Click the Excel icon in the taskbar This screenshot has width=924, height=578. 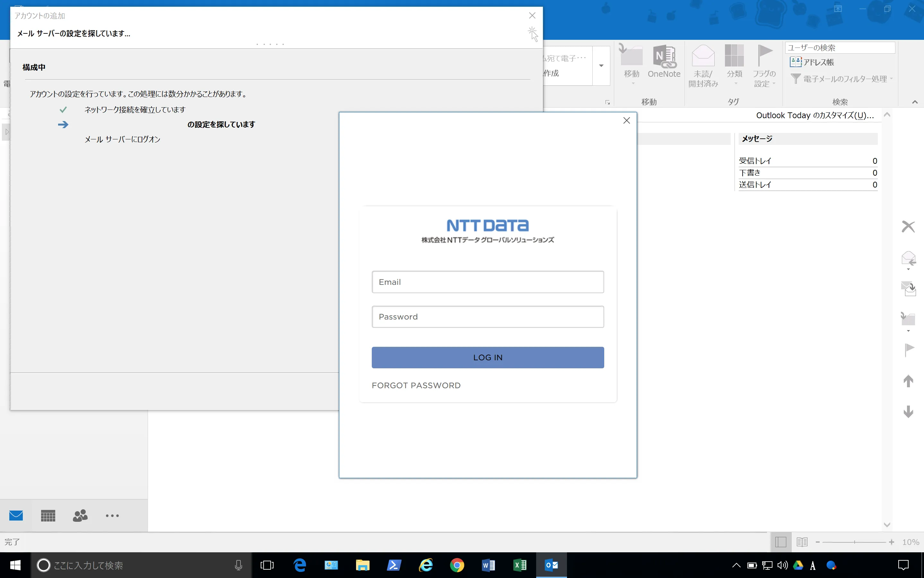520,565
